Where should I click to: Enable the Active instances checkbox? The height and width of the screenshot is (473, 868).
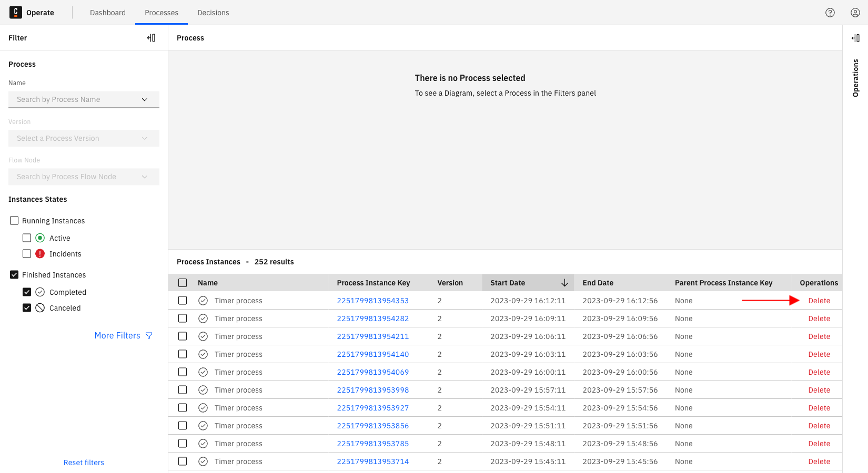[x=27, y=238]
